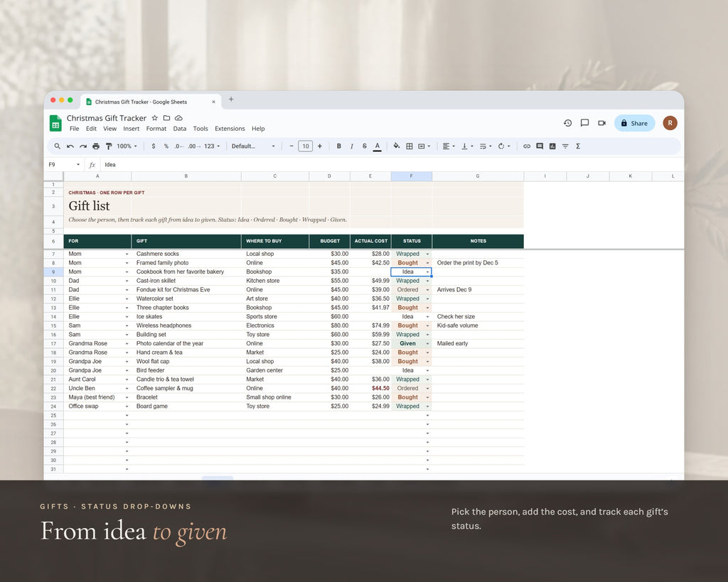728x582 pixels.
Task: Select the Christmas Gift Tracker browser tab
Action: tap(151, 102)
